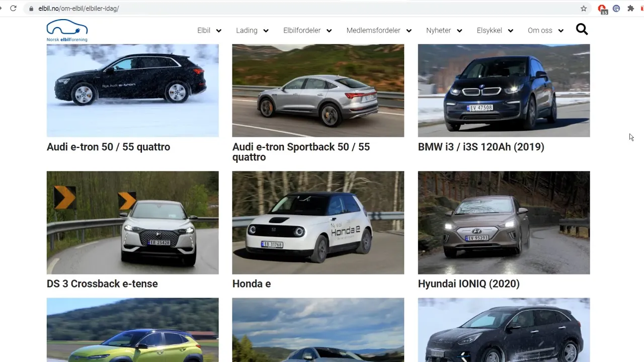Open the Om oss menu item
Image resolution: width=644 pixels, height=362 pixels.
pyautogui.click(x=540, y=30)
